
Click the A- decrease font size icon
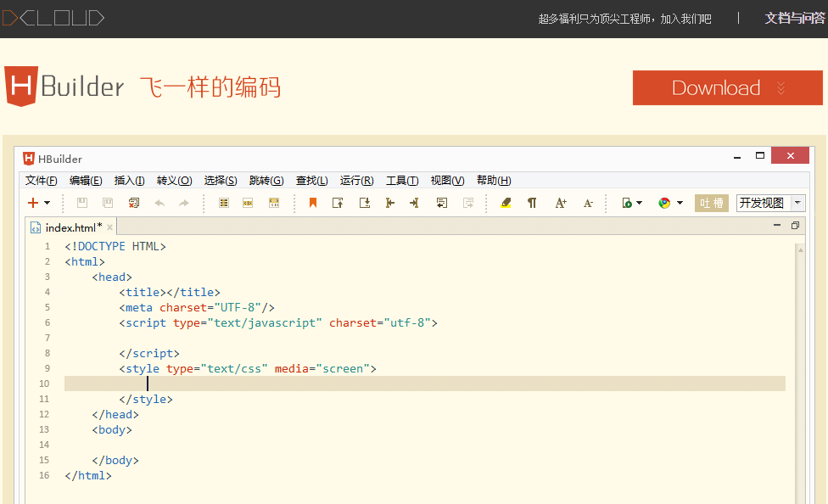[588, 204]
